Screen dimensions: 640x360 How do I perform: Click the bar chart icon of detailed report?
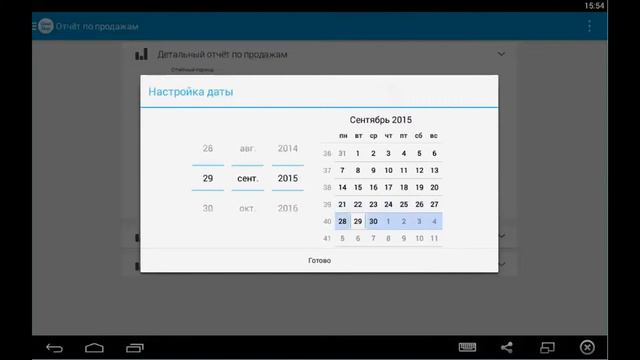click(141, 54)
